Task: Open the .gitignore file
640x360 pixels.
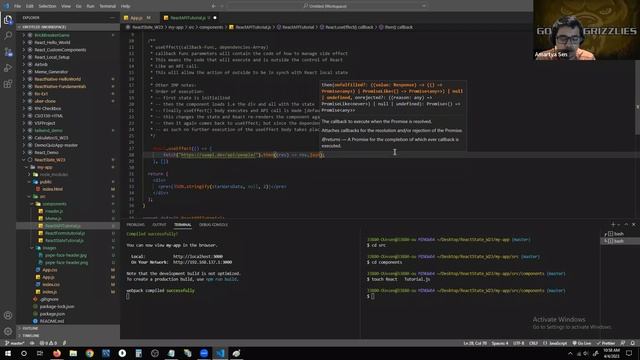Action: click(x=68, y=299)
